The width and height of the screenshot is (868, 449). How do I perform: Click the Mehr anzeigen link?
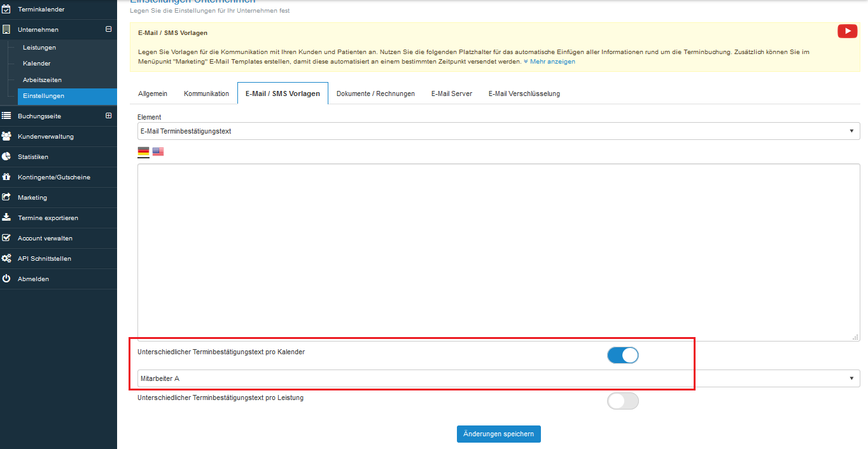pos(552,62)
